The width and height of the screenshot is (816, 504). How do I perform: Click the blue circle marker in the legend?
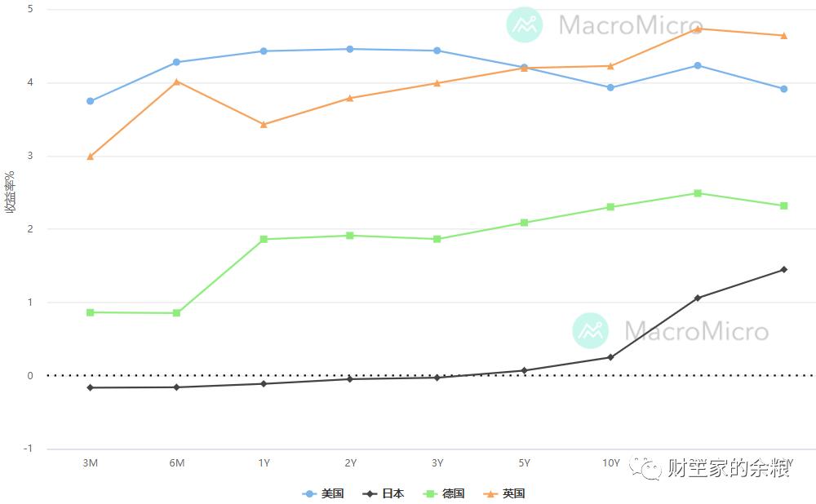click(x=309, y=493)
